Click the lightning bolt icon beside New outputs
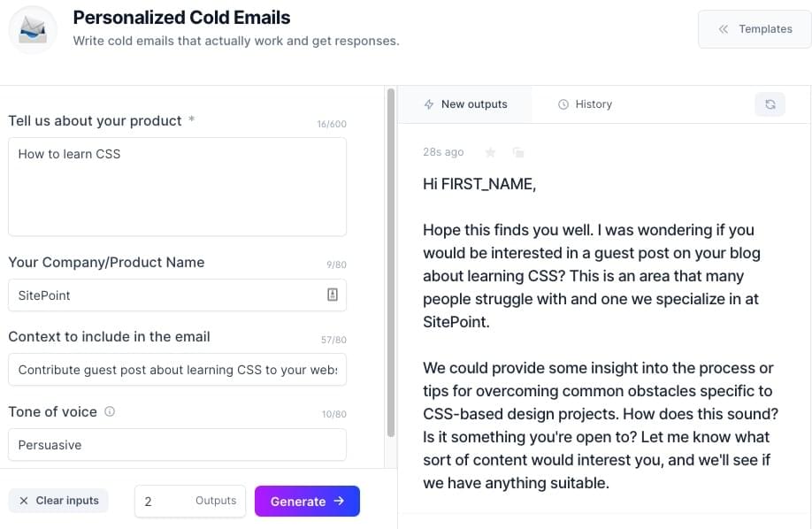The image size is (812, 529). (429, 104)
